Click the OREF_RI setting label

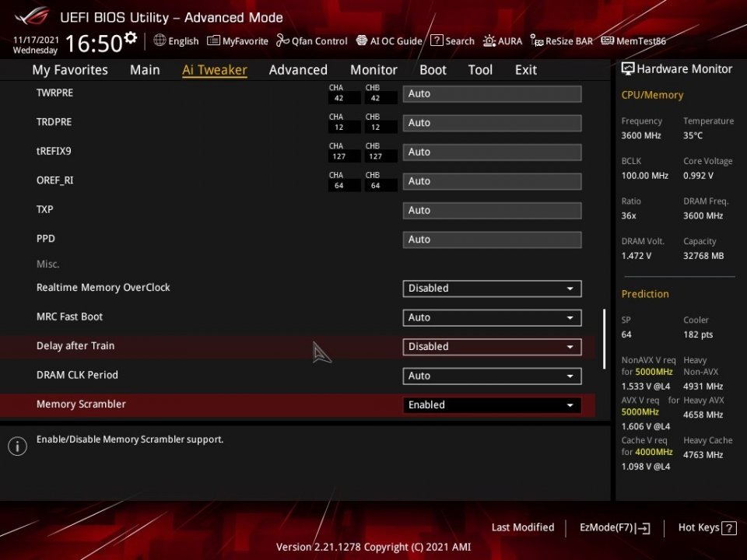click(x=54, y=180)
